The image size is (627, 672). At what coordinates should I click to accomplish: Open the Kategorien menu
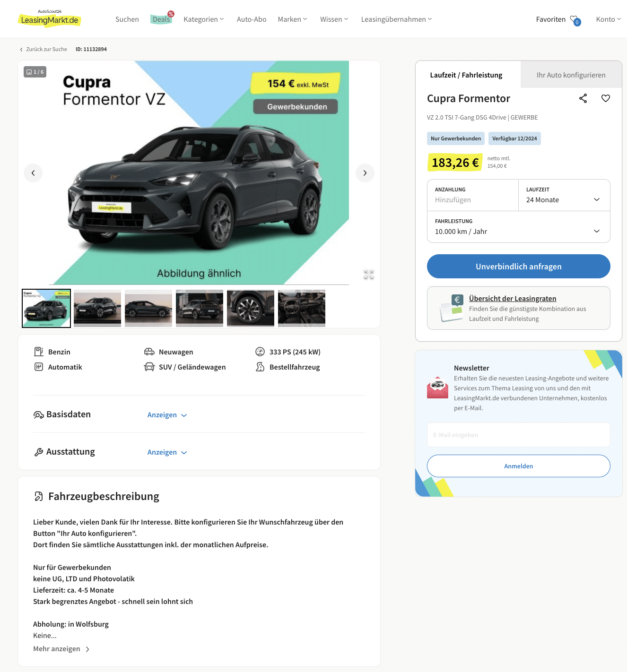(x=204, y=19)
